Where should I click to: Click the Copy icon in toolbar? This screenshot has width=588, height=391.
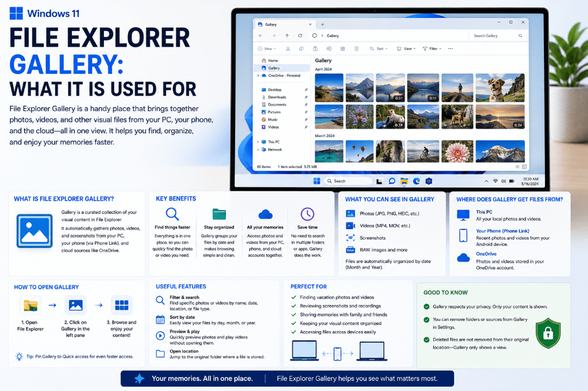point(302,49)
